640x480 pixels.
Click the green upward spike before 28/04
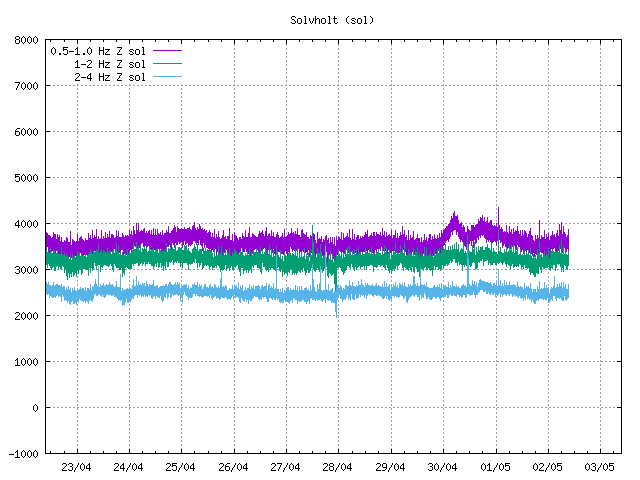313,235
